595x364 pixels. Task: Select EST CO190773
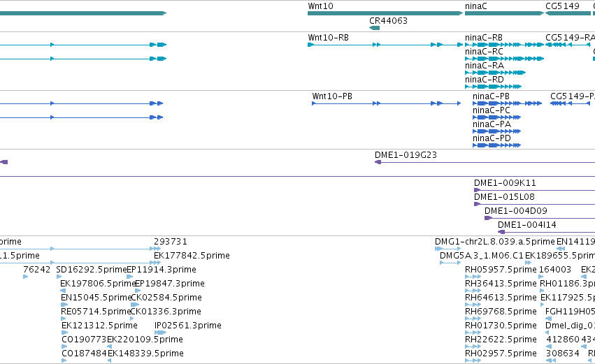click(x=84, y=340)
